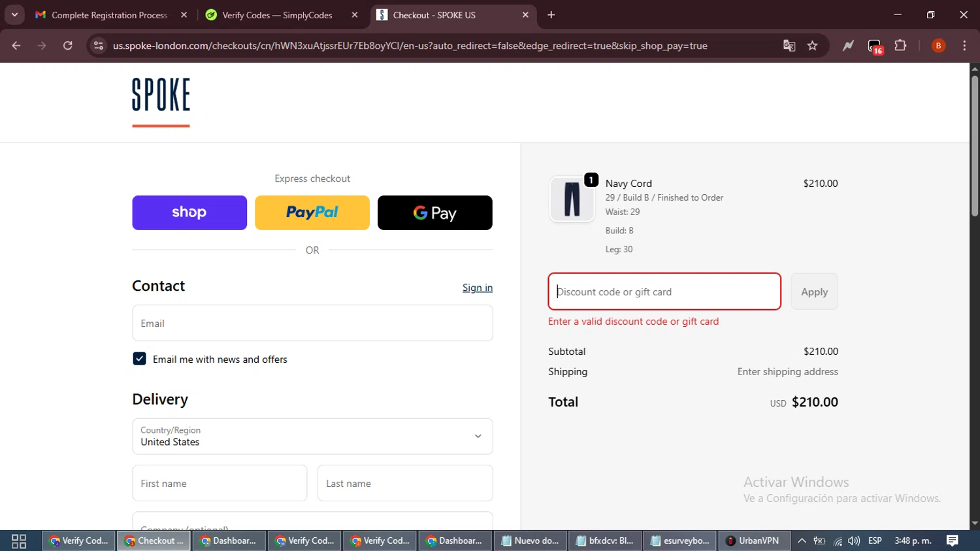Open volume speaker tray icon

click(x=854, y=541)
